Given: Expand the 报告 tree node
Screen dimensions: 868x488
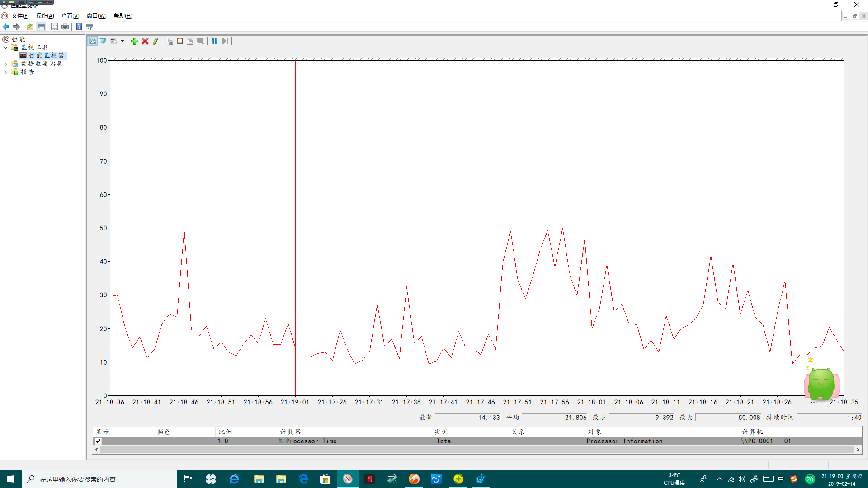Looking at the screenshot, I should (5, 72).
